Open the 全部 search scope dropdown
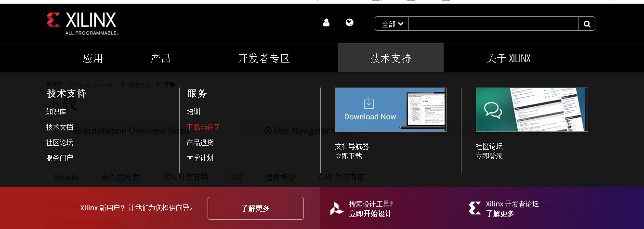Viewport: 644px width, 229px height. point(392,24)
